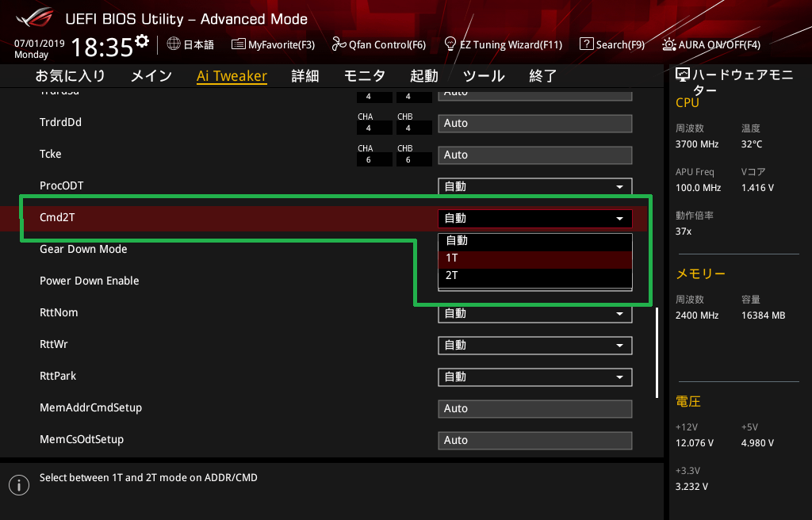The width and height of the screenshot is (812, 520).
Task: Open Qfan Control fan icon
Action: pos(339,44)
